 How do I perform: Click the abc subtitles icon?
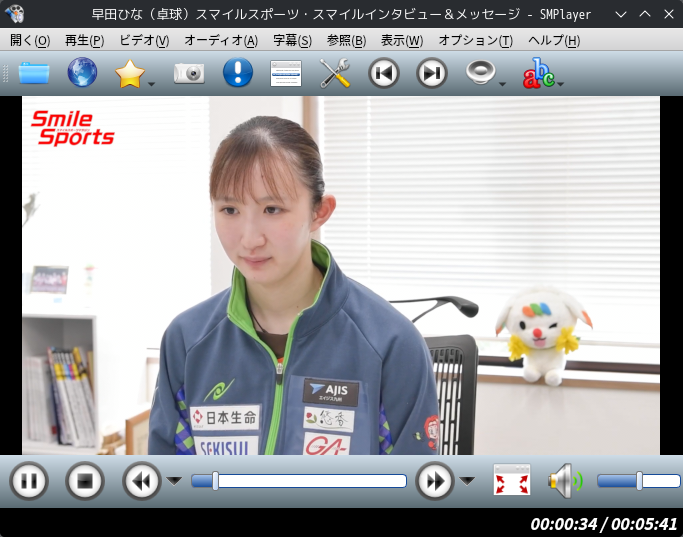[x=538, y=73]
